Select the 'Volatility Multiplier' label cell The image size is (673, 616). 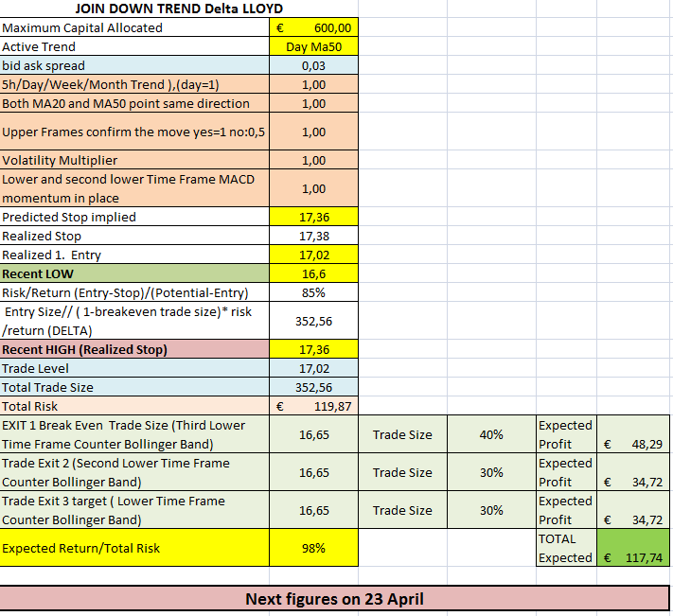(x=134, y=160)
